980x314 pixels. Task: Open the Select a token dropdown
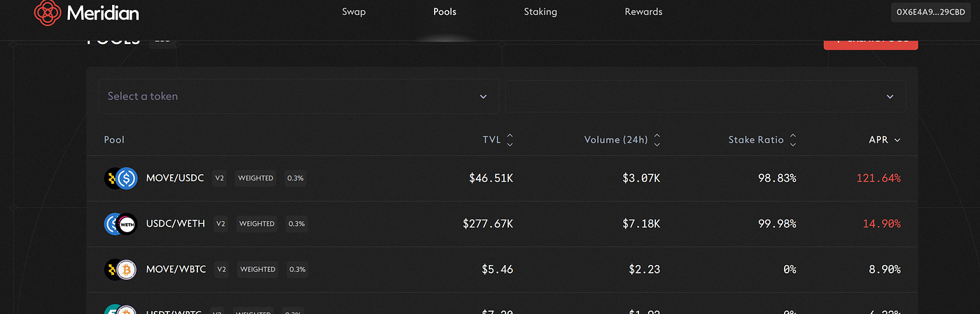coord(298,97)
